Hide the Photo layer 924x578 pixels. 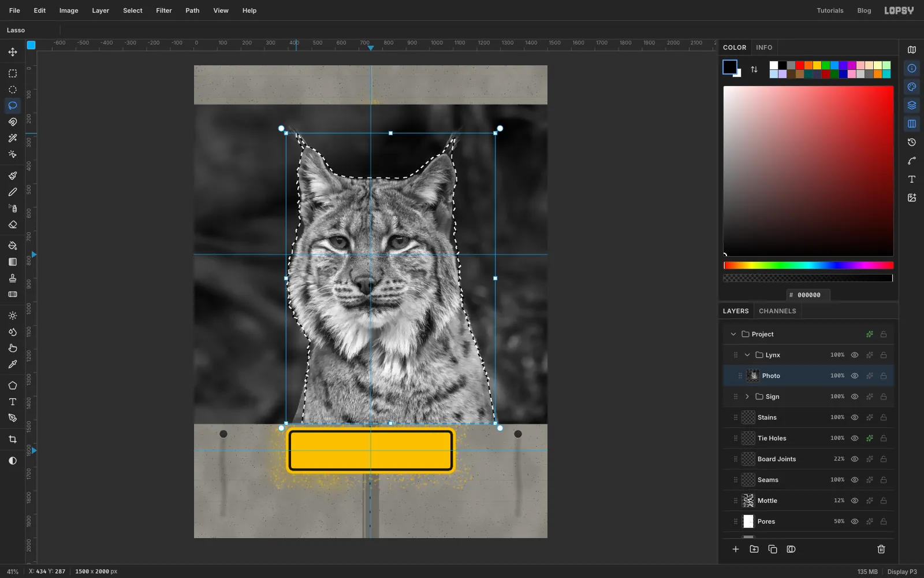(855, 376)
